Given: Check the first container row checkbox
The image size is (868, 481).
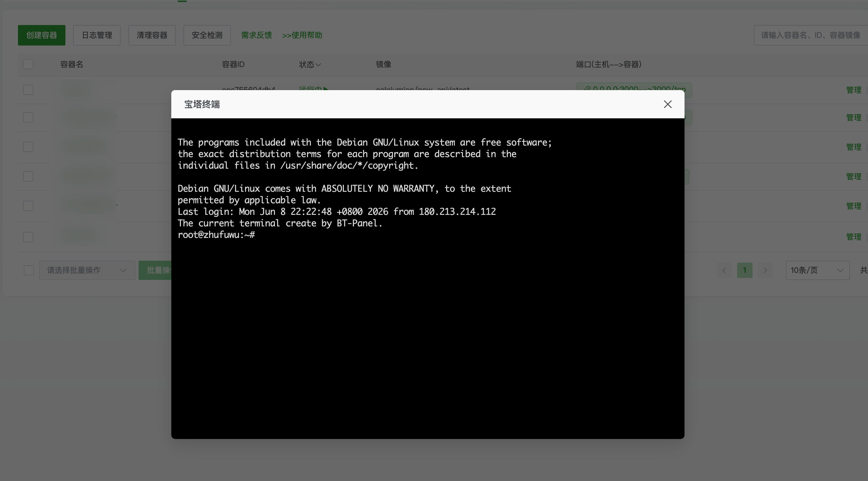Looking at the screenshot, I should tap(28, 89).
